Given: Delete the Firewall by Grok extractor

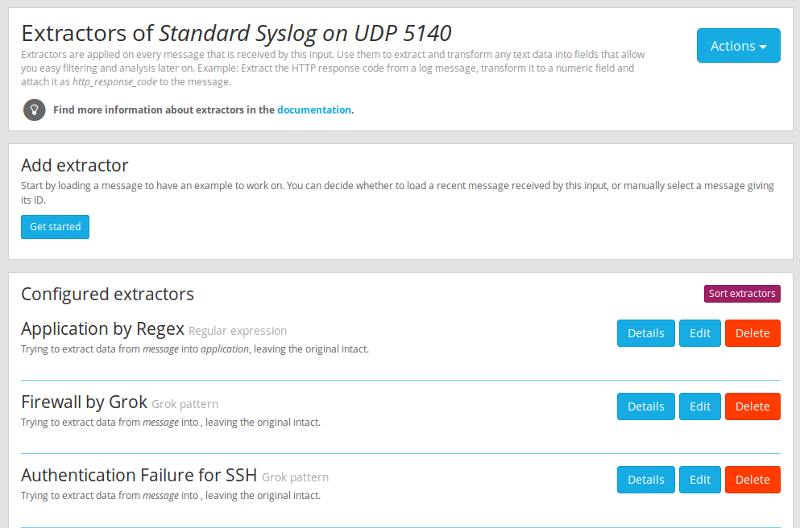Looking at the screenshot, I should [x=752, y=406].
